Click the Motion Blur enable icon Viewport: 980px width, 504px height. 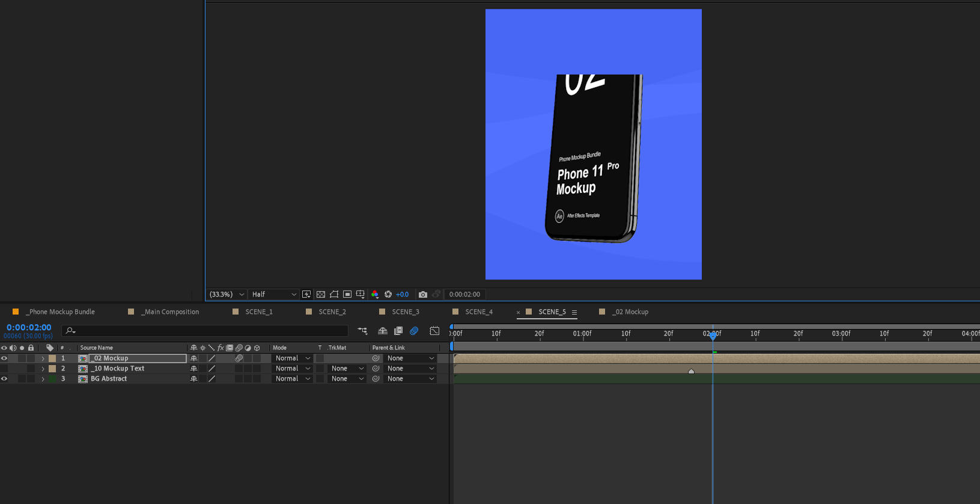click(414, 331)
